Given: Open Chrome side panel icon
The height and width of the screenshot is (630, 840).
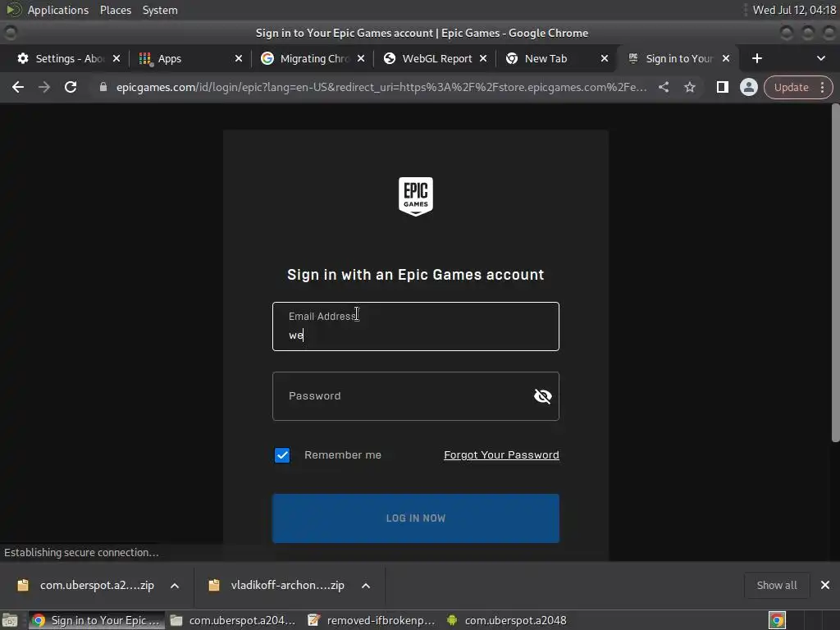Looking at the screenshot, I should pos(722,87).
